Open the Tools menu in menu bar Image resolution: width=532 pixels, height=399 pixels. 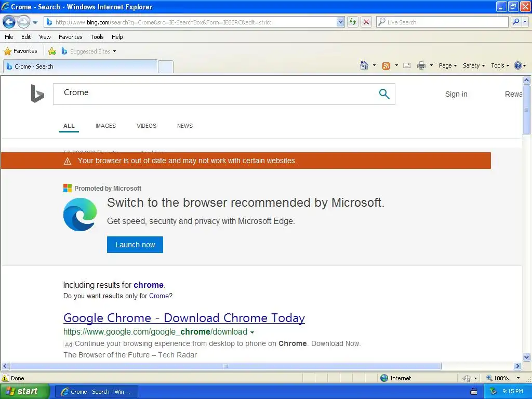click(97, 37)
